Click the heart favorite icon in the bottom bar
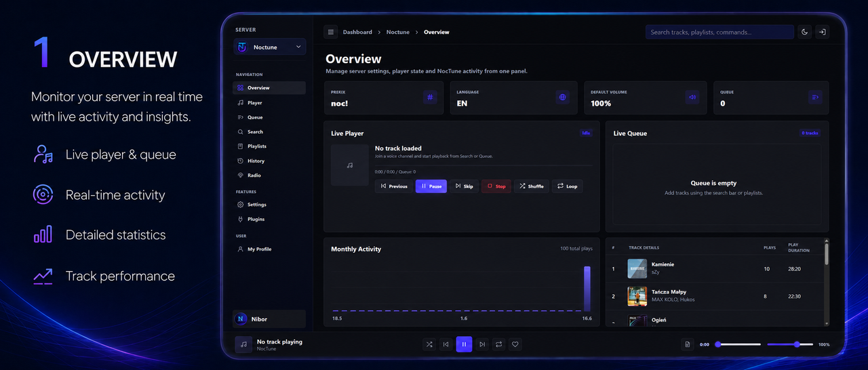This screenshot has width=868, height=370. (515, 344)
